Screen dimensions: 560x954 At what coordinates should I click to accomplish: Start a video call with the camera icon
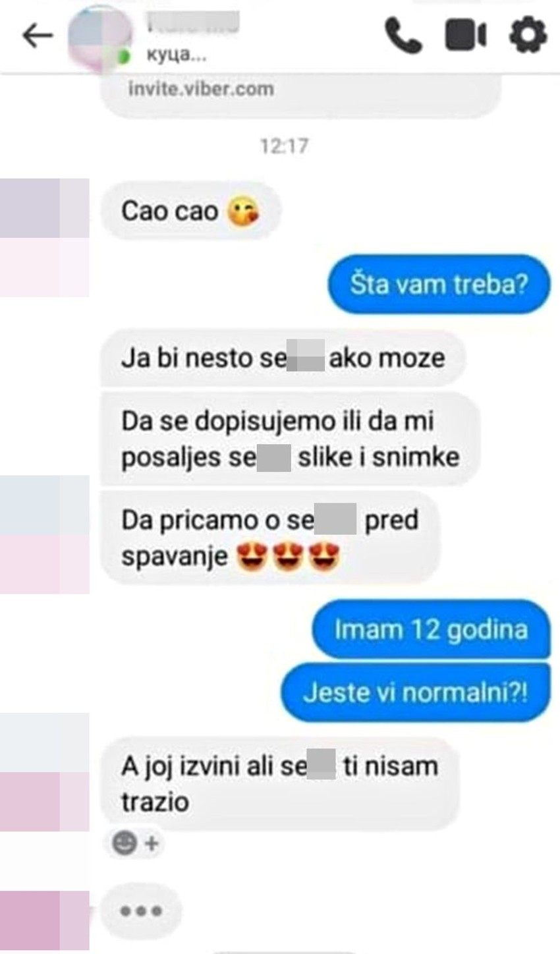click(x=466, y=35)
